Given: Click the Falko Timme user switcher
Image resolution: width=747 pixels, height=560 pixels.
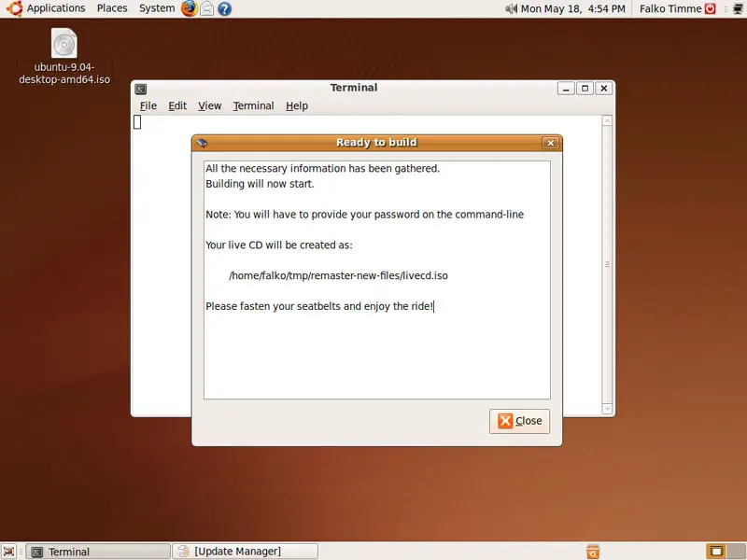Looking at the screenshot, I should point(669,8).
